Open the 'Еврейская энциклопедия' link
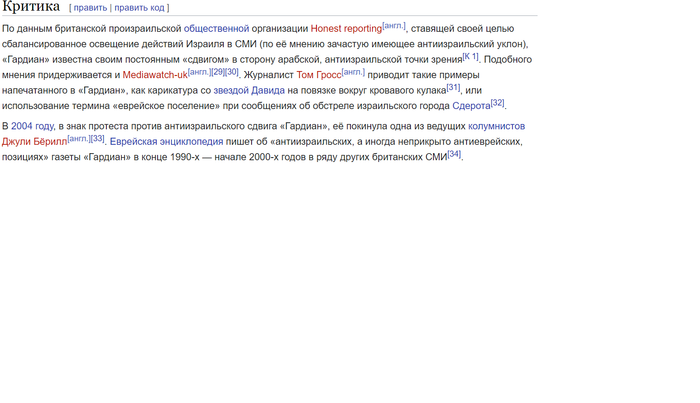Screen dimensions: 700x403 [167, 141]
